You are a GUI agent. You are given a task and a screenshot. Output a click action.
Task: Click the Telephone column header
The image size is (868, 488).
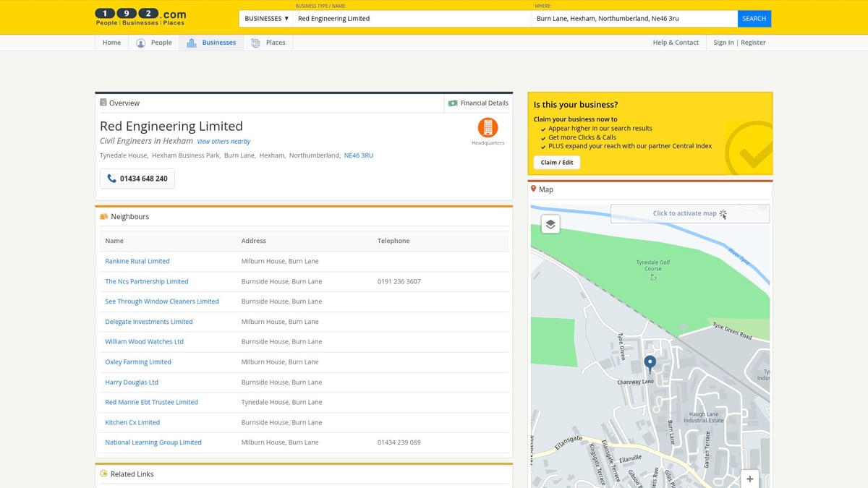[x=393, y=241]
